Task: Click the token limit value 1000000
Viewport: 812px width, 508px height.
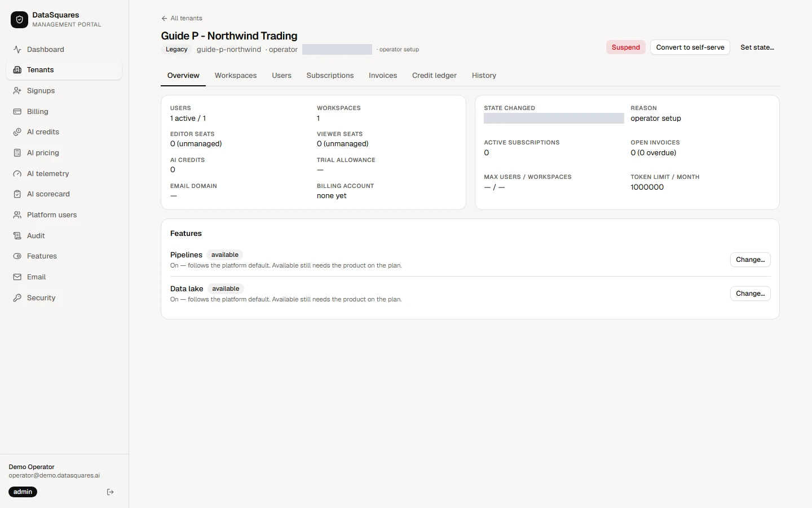Action: tap(647, 187)
